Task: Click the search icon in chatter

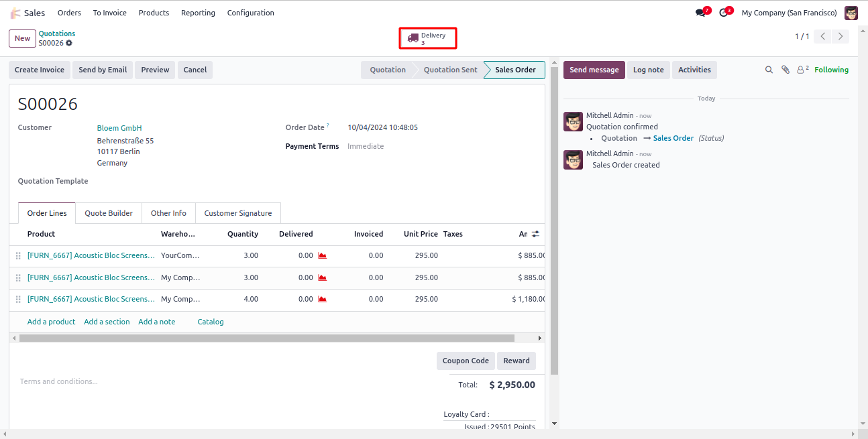Action: point(769,70)
